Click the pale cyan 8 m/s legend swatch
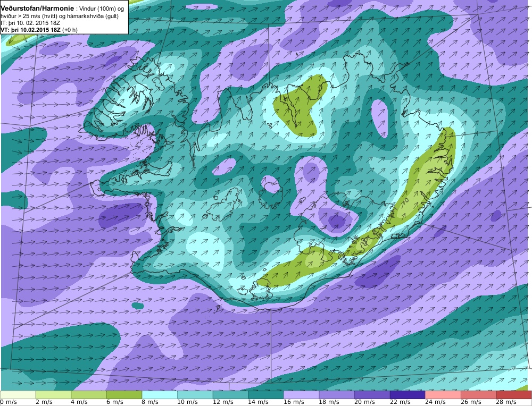 160,395
